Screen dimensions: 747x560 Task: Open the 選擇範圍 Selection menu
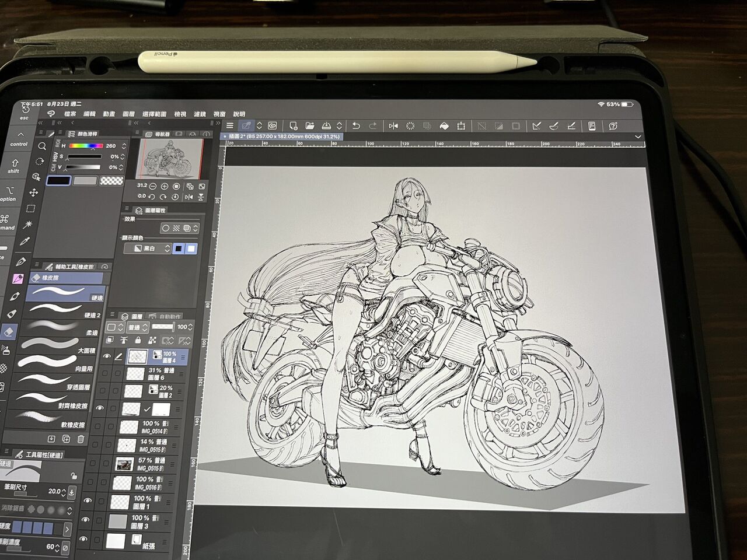tap(155, 114)
